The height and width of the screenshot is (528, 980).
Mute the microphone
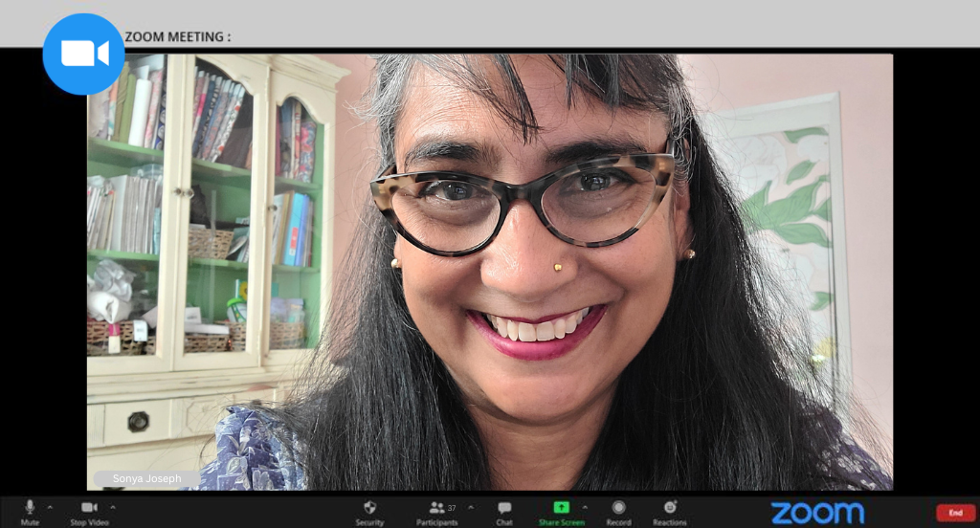tap(30, 508)
